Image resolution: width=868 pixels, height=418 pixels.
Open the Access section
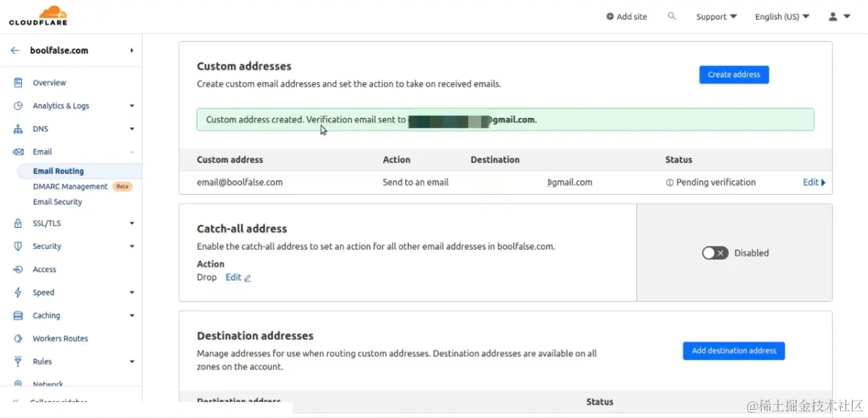[x=45, y=269]
